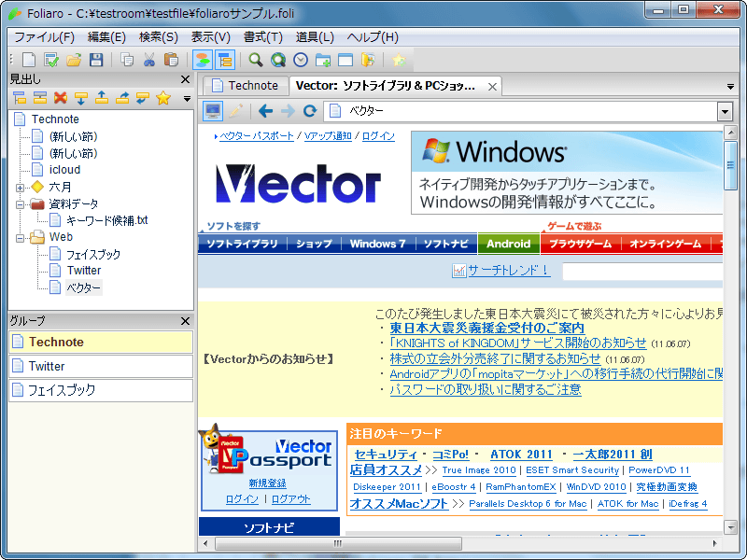Screen dimensions: 747x560
Task: Click the green Android navigation tab
Action: pos(508,244)
